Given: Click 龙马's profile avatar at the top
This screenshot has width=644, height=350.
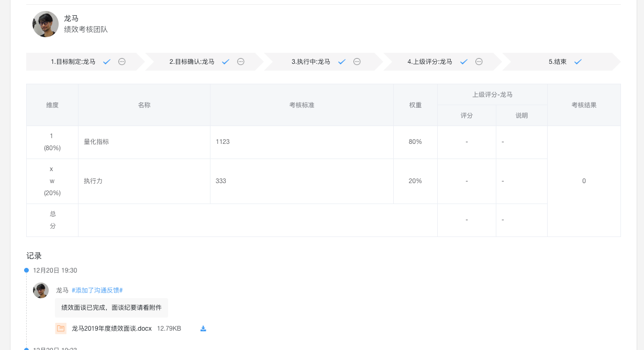Looking at the screenshot, I should (46, 24).
